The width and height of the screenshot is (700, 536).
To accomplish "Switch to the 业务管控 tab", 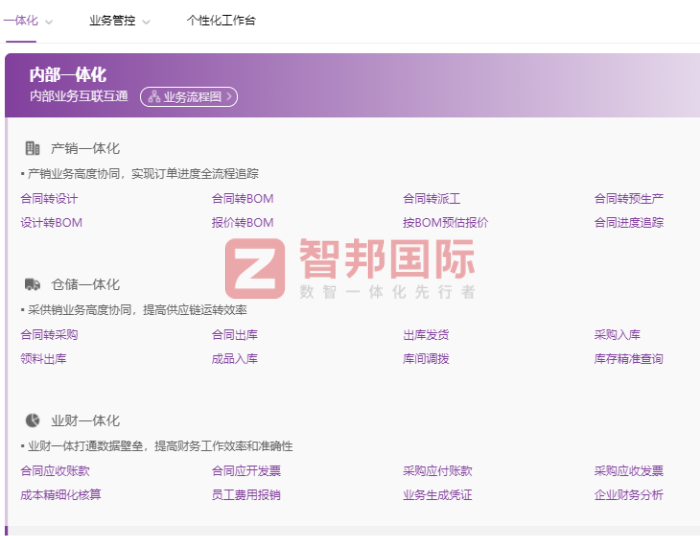I will point(112,21).
